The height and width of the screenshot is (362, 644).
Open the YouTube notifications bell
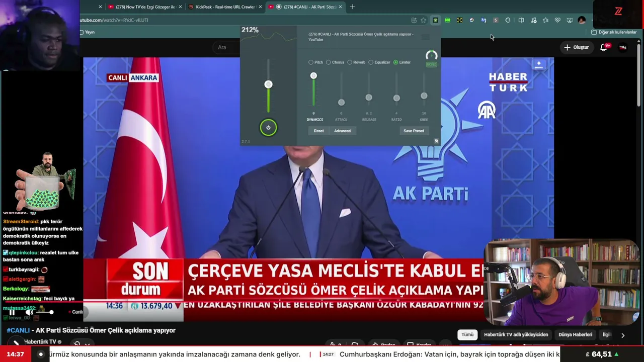[x=604, y=47]
